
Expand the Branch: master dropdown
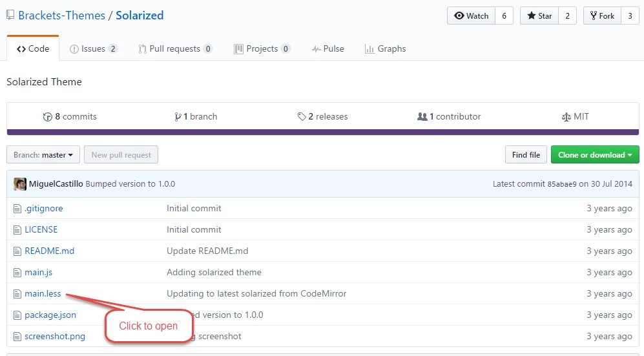click(x=43, y=155)
